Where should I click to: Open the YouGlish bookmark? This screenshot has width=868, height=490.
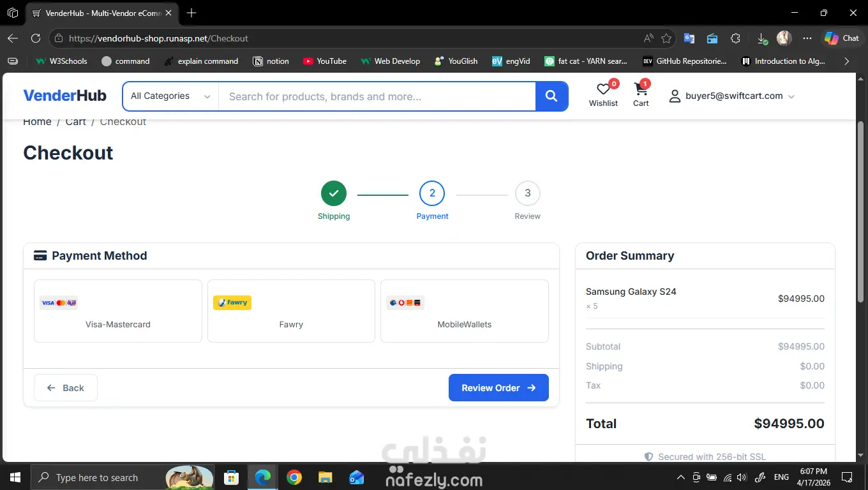[x=456, y=61]
